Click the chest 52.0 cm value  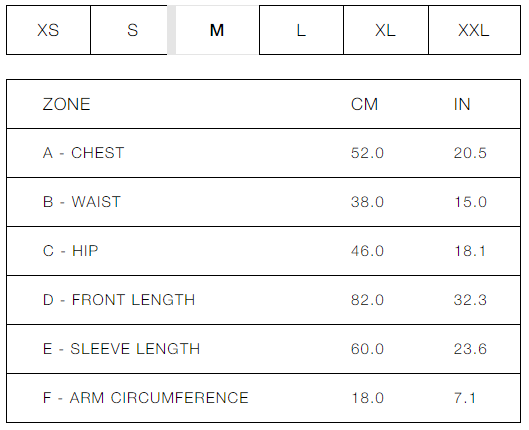(367, 153)
